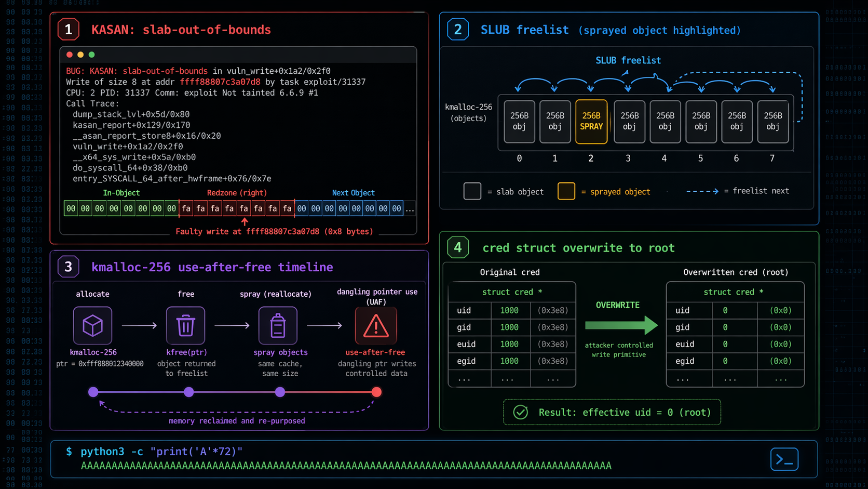The width and height of the screenshot is (868, 489).
Task: Click the 'freelist next' legend label
Action: pos(756,191)
